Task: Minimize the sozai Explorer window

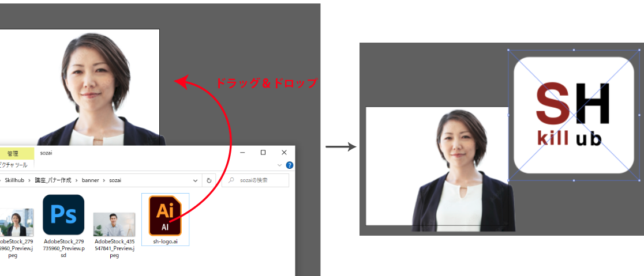Action: point(243,153)
